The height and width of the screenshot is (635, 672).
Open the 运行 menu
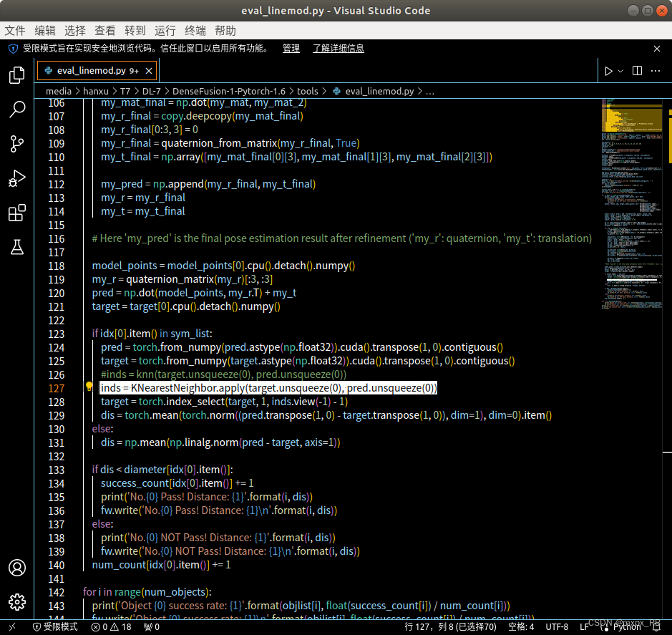pos(165,30)
